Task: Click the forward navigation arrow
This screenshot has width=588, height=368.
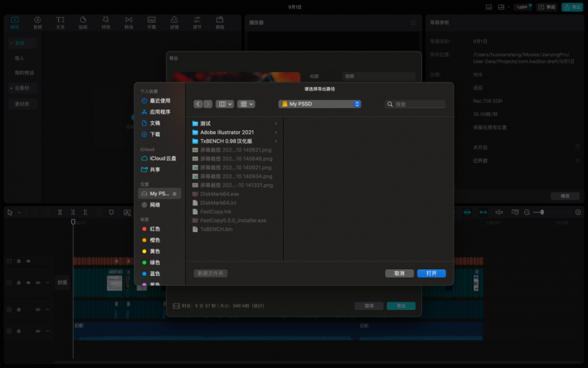Action: pos(208,105)
